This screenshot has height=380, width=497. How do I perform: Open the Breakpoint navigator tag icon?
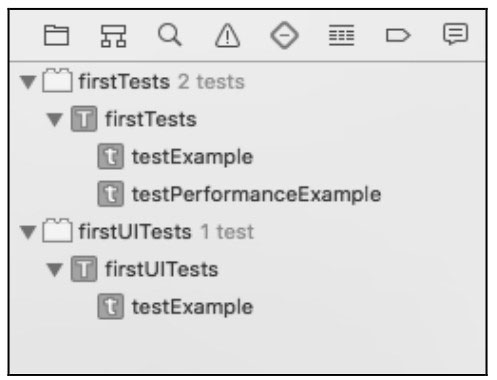[x=398, y=35]
